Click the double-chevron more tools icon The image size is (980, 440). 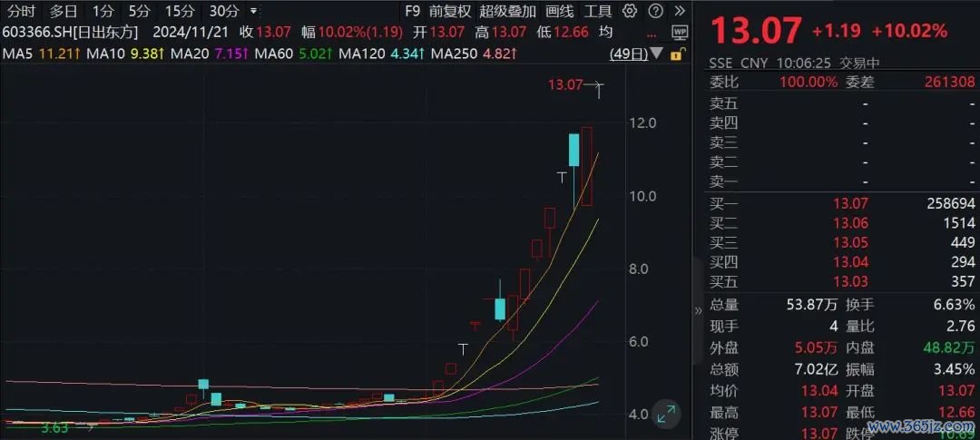click(x=679, y=12)
